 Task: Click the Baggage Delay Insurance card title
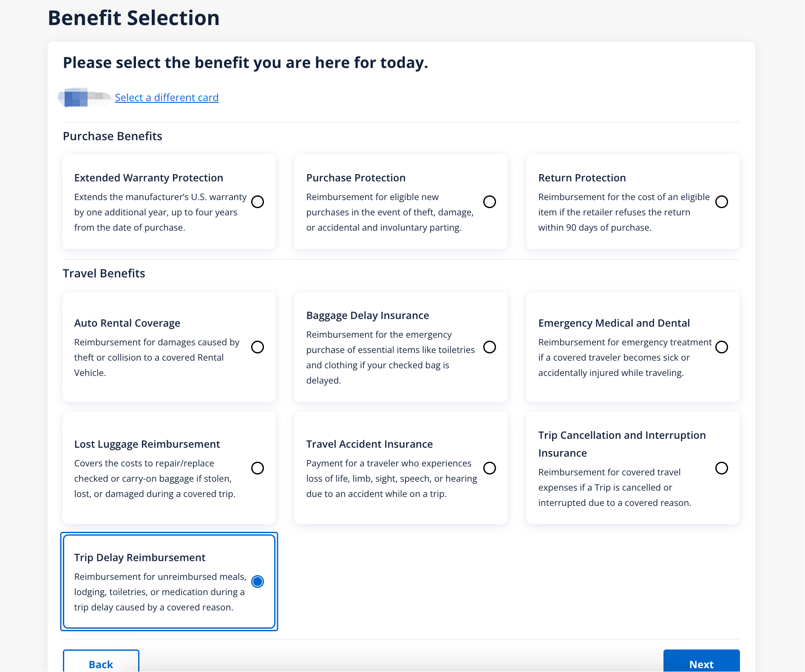tap(367, 316)
